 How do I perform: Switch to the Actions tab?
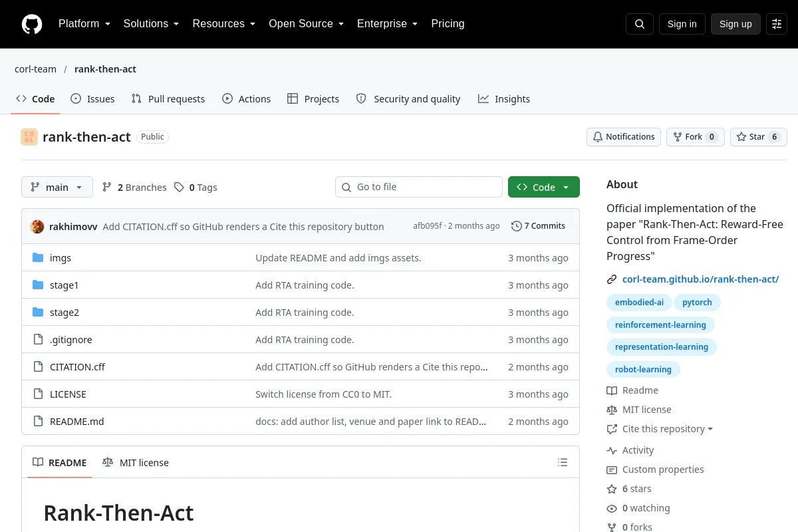(x=247, y=98)
